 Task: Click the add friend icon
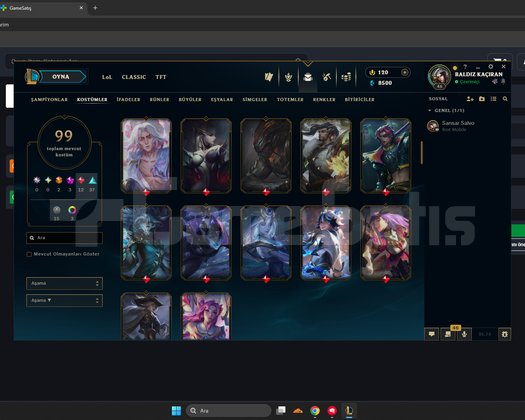click(x=470, y=99)
